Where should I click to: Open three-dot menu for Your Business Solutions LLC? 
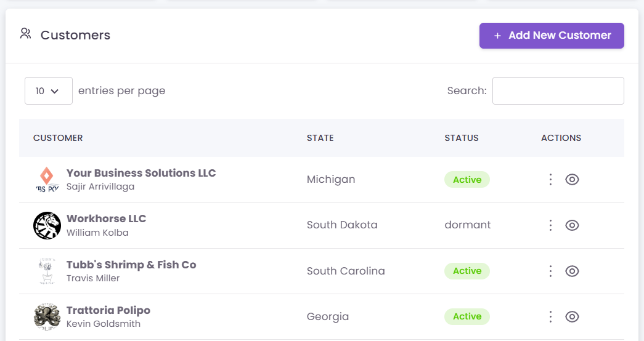pos(551,180)
